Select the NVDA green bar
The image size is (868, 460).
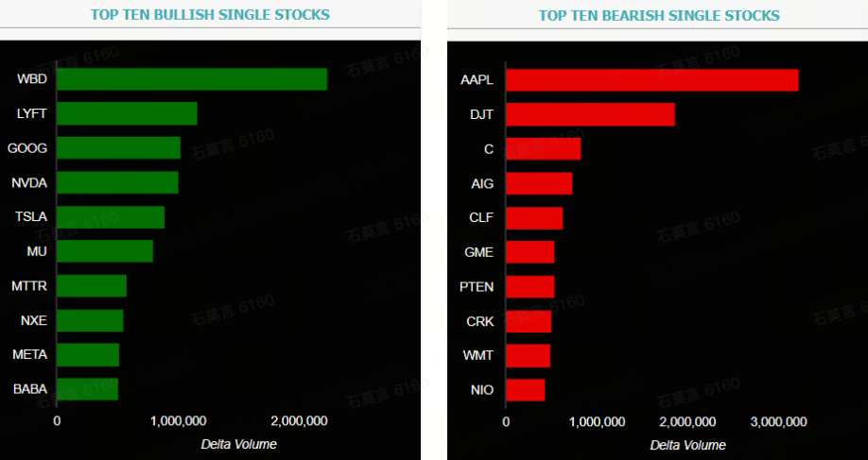pyautogui.click(x=117, y=182)
